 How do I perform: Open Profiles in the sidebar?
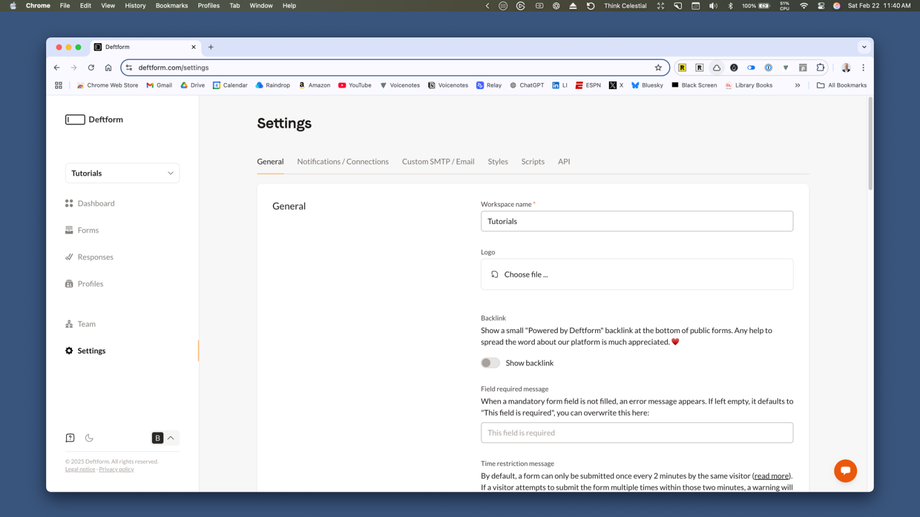[x=84, y=283]
